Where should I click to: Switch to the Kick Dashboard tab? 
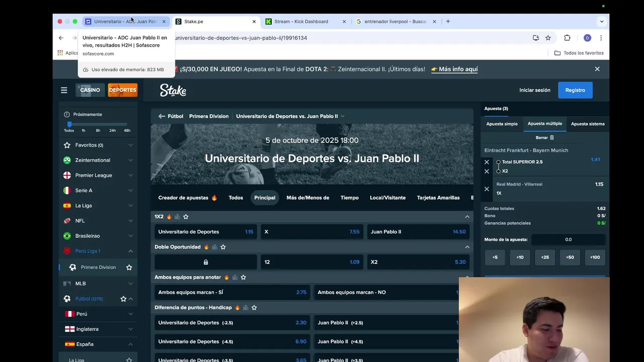305,22
